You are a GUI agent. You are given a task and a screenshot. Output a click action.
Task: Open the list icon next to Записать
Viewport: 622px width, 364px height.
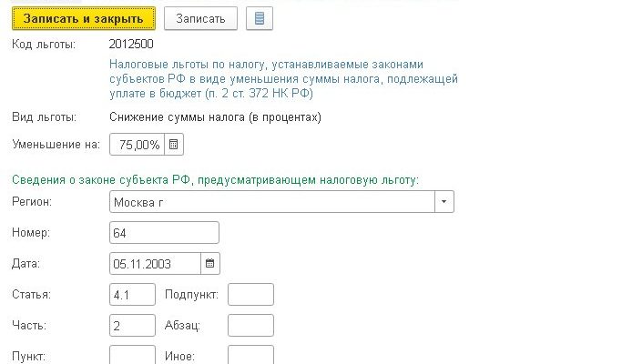260,18
